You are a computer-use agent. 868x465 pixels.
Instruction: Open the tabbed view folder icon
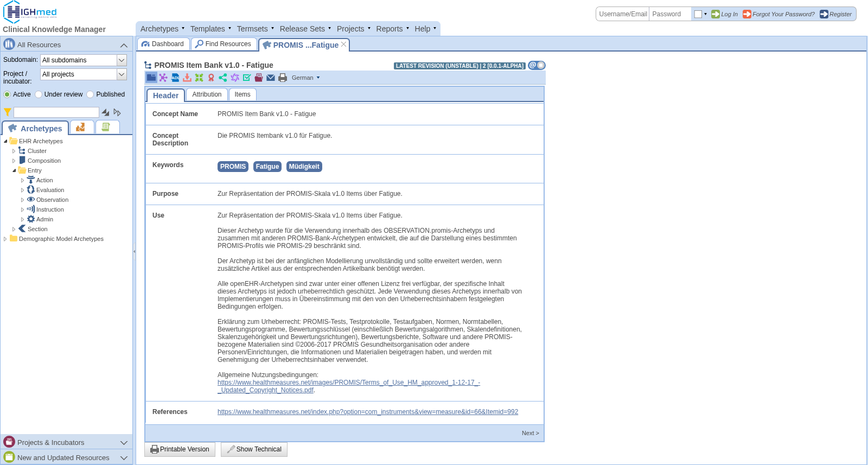(x=151, y=78)
